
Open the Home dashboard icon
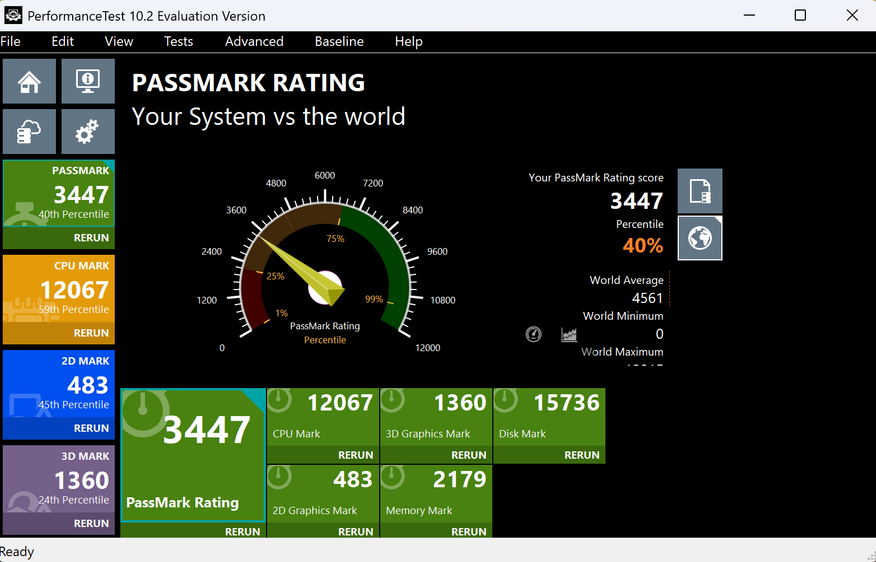point(29,82)
